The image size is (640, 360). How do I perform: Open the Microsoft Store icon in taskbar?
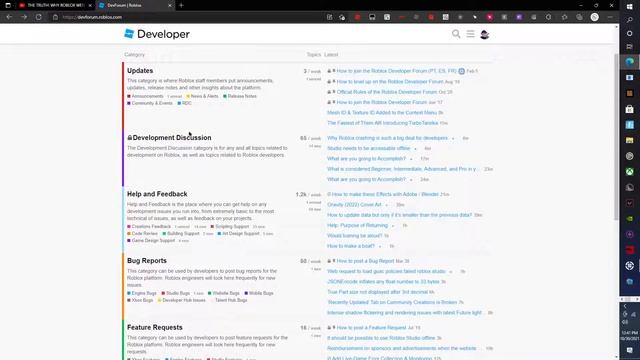(x=629, y=109)
